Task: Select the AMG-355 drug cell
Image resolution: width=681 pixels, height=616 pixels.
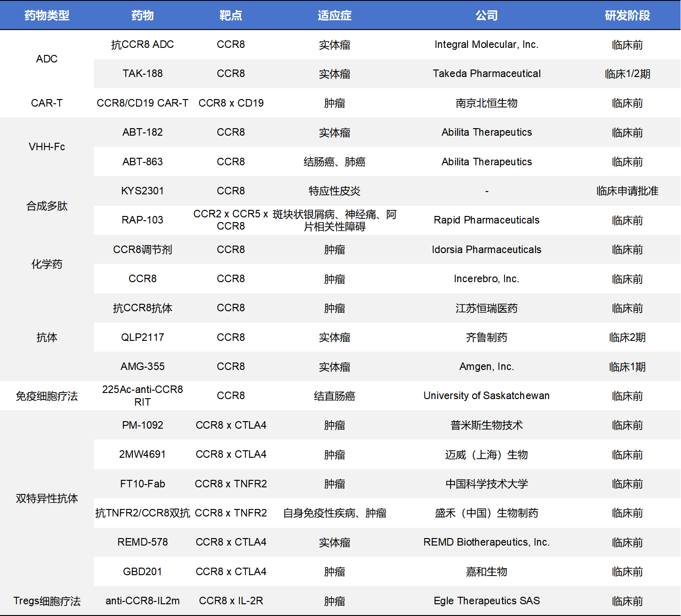Action: click(x=142, y=367)
